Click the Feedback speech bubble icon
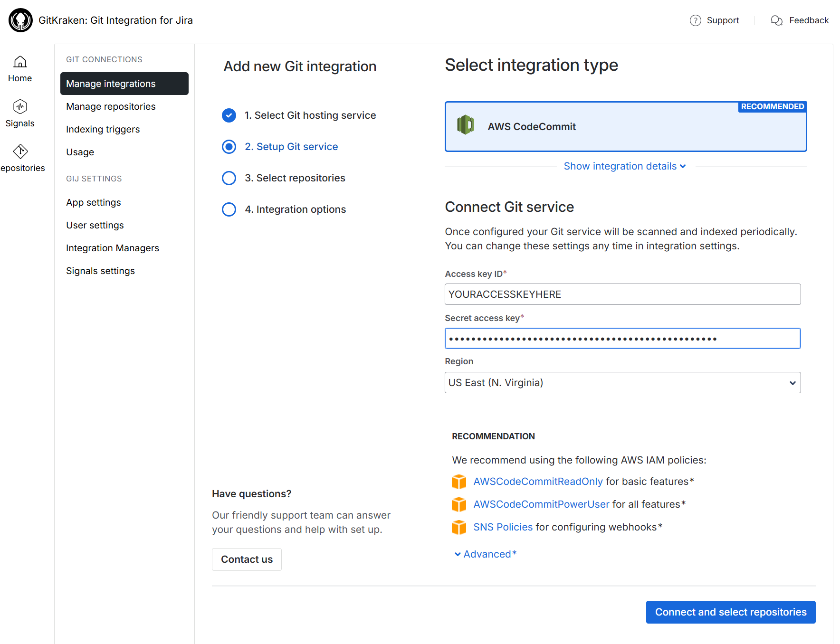 tap(776, 20)
